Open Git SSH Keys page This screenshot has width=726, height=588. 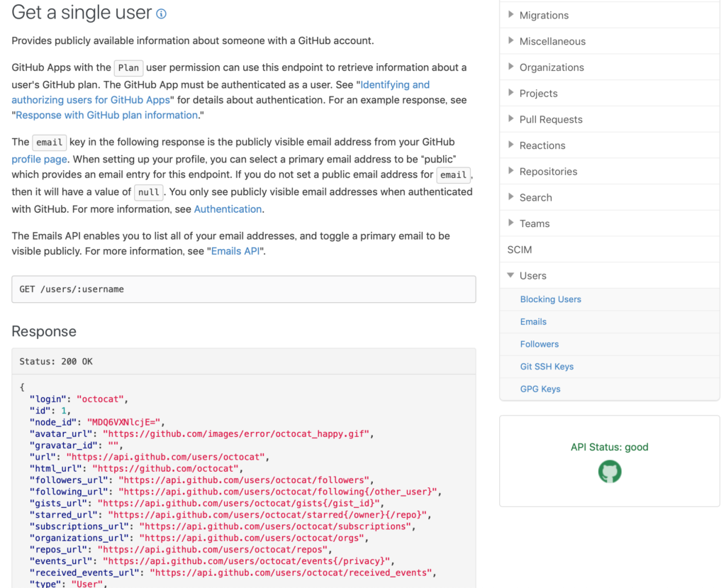(547, 367)
